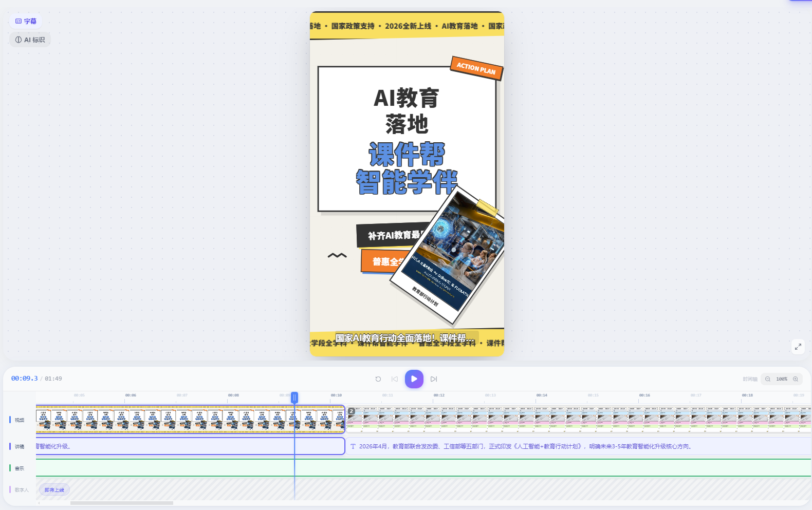The image size is (812, 510).
Task: Select the script segment ending 智能化升级
Action: (x=190, y=446)
